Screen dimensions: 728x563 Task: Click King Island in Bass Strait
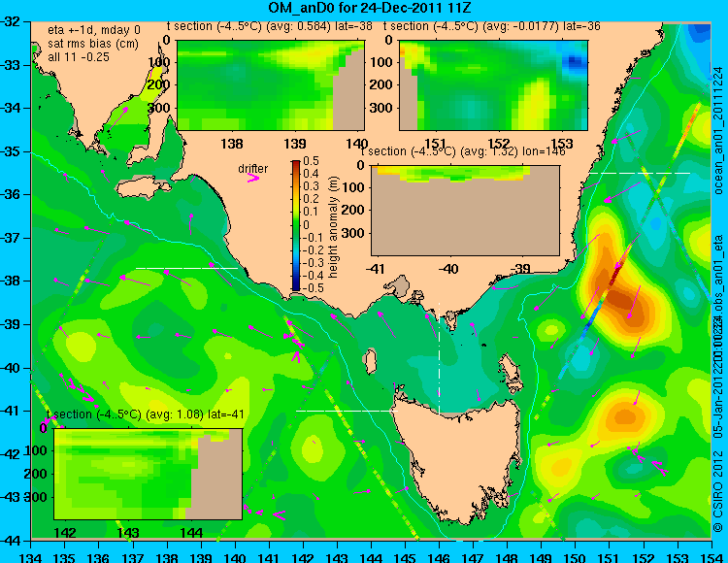pos(370,361)
